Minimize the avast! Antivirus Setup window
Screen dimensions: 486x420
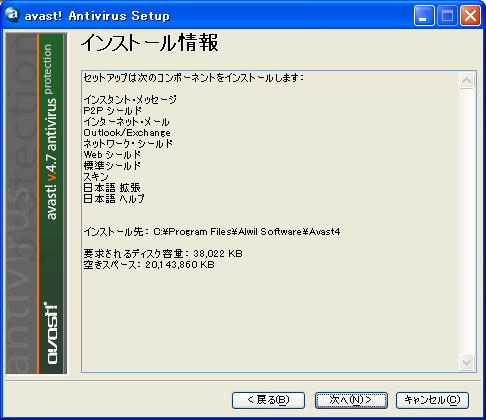(424, 15)
